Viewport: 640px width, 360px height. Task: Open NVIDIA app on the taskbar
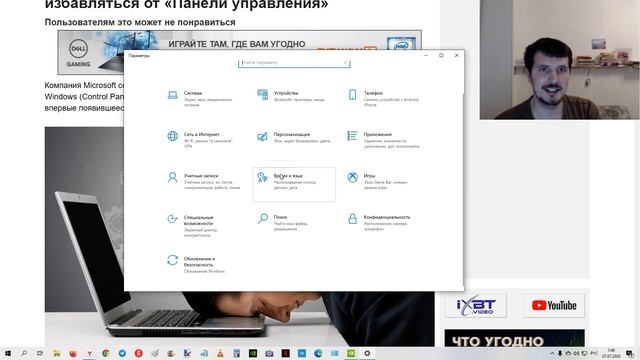[253, 353]
